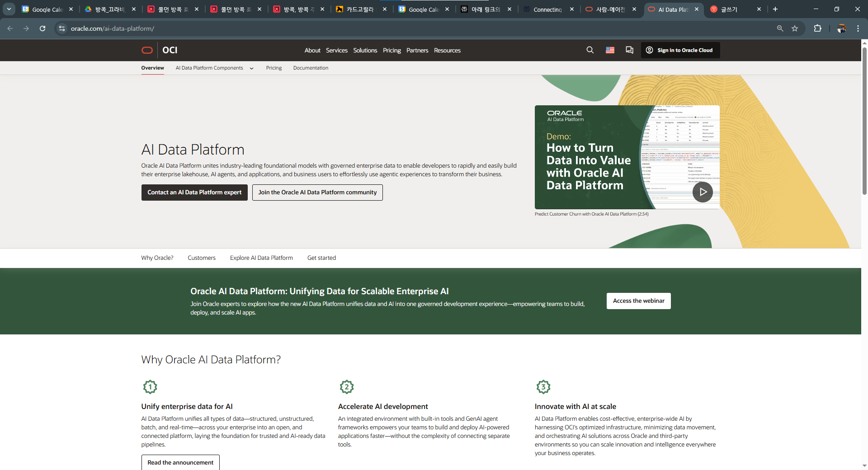The image size is (868, 470).
Task: Open the demo video thumbnail
Action: click(x=627, y=157)
